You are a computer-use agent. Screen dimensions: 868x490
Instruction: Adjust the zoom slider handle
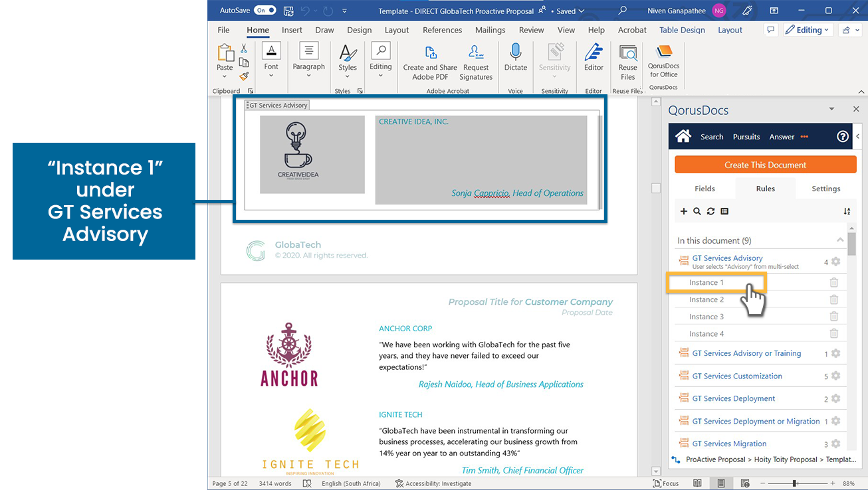[795, 483]
